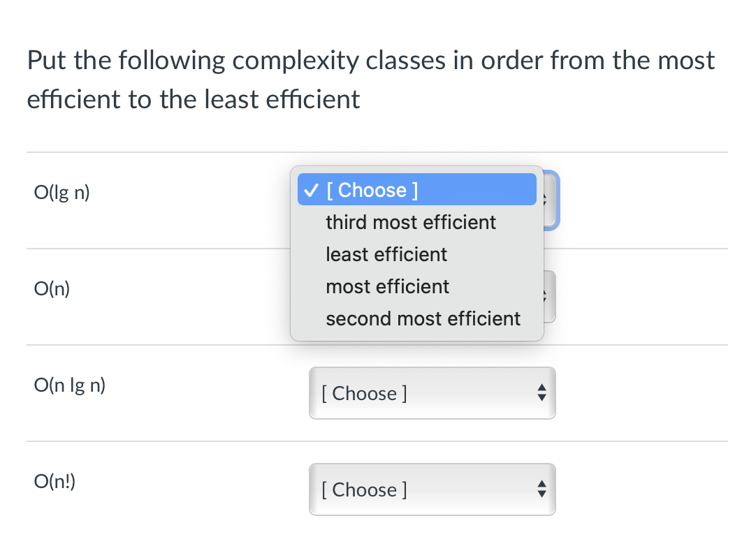Screen dimensions: 756x560
Task: Click the O(n) complexity label
Action: click(52, 288)
